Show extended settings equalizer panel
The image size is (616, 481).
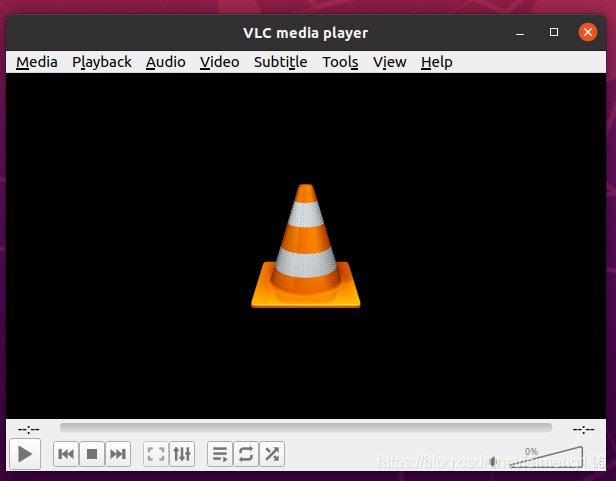182,454
